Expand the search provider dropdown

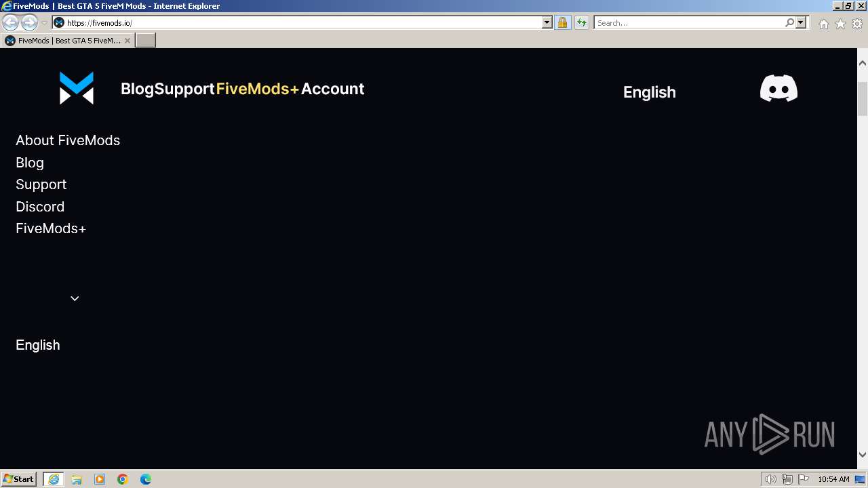coord(801,22)
